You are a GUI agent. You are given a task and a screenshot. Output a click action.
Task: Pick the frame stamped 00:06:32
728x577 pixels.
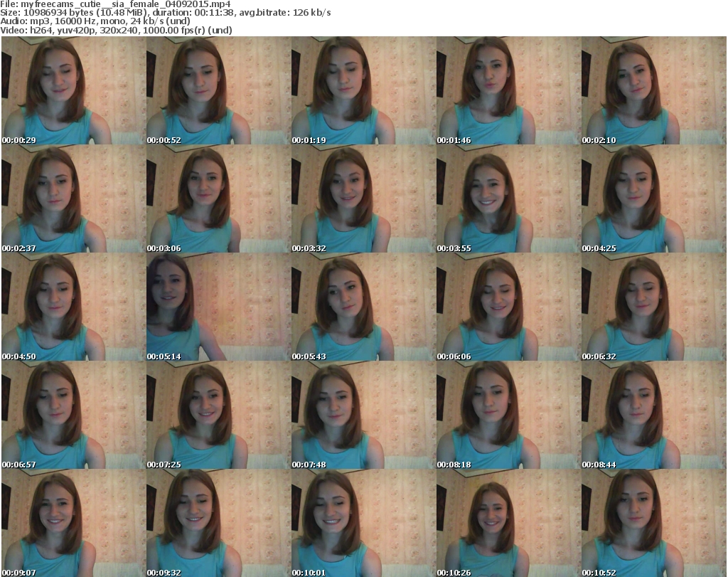(654, 307)
